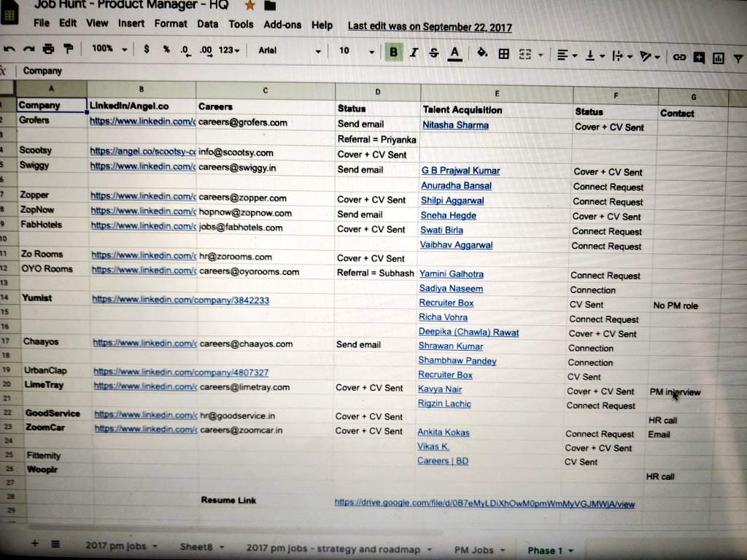Toggle italic formatting
This screenshot has width=747, height=560.
pyautogui.click(x=414, y=52)
